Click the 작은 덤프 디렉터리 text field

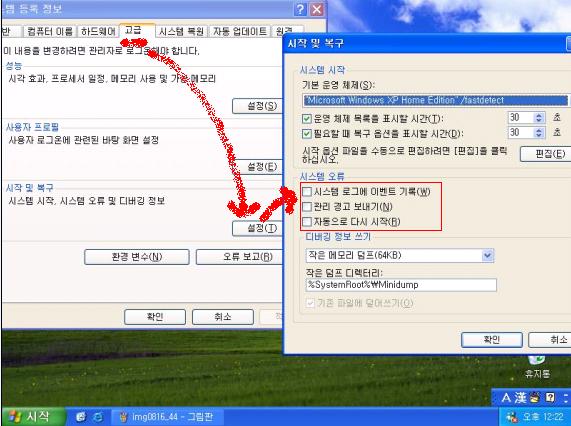[401, 285]
